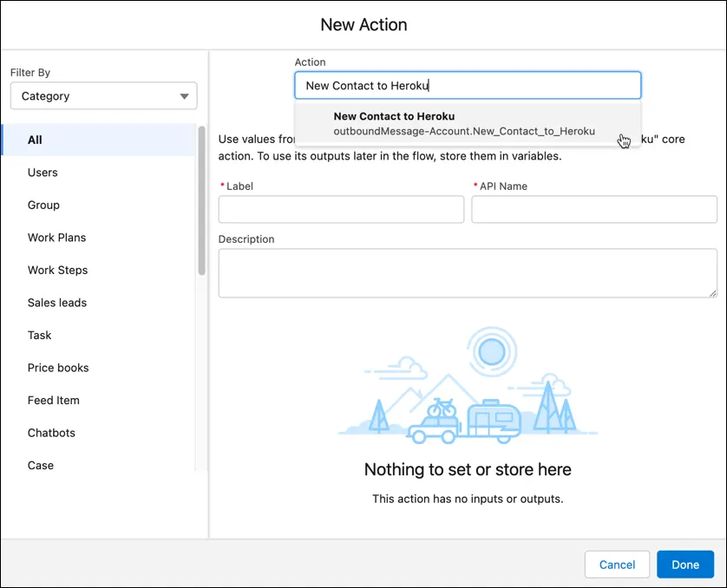Select the All category
This screenshot has height=588, width=727.
(99, 140)
